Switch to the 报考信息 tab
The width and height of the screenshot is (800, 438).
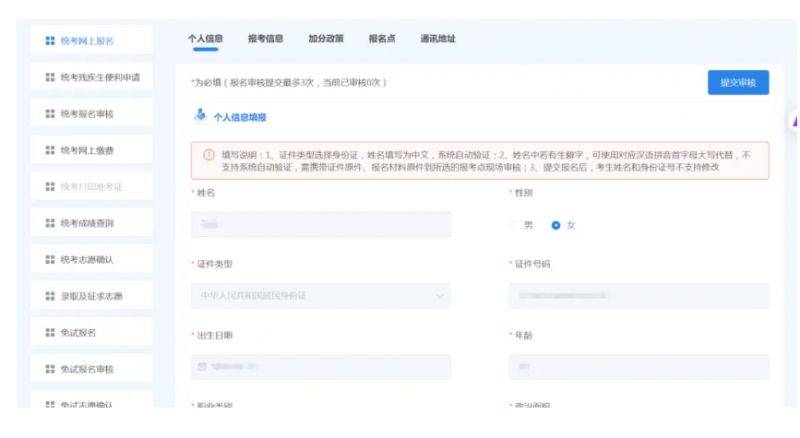265,38
